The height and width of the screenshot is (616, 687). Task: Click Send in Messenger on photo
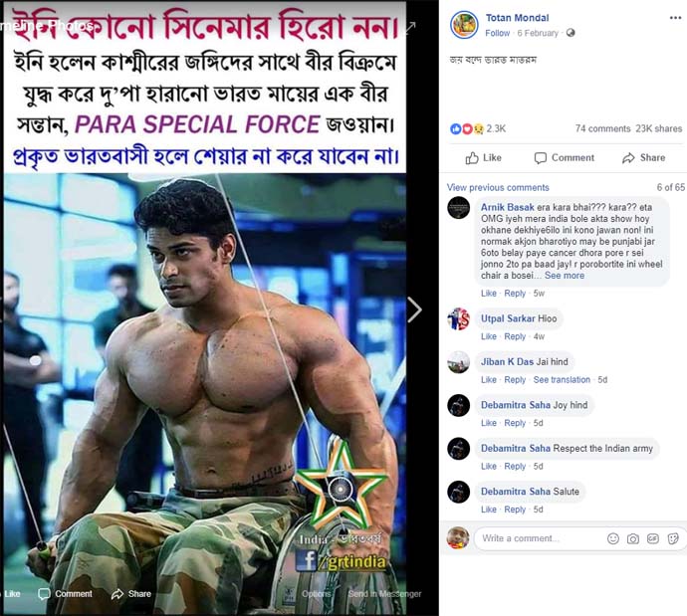pyautogui.click(x=384, y=594)
